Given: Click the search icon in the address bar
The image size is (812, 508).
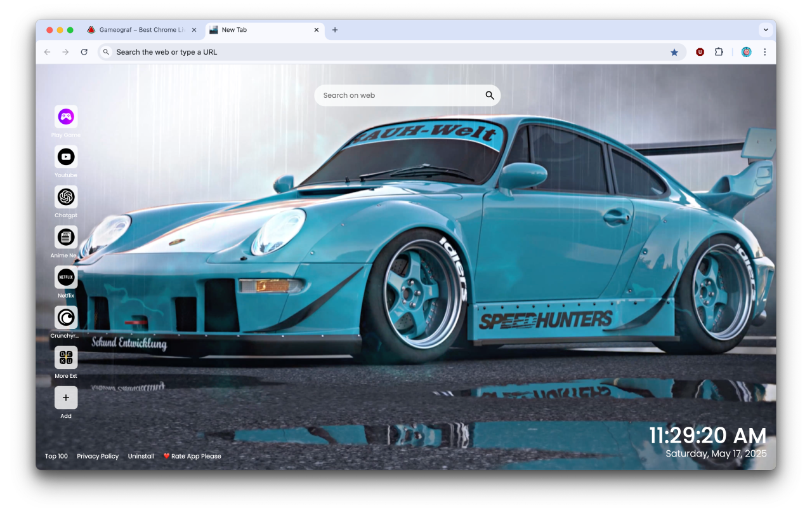Looking at the screenshot, I should 106,52.
